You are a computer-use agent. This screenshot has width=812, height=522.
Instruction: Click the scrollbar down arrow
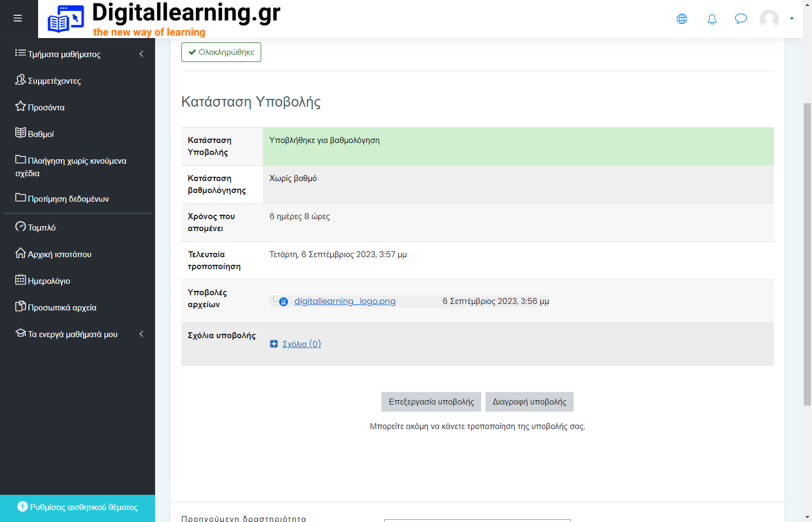[808, 517]
